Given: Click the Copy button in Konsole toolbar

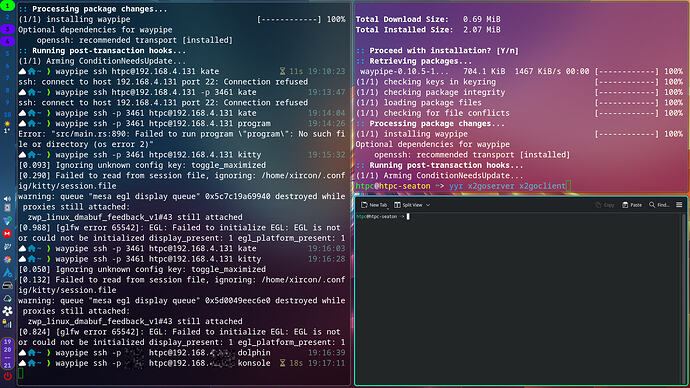Looking at the screenshot, I should point(605,205).
